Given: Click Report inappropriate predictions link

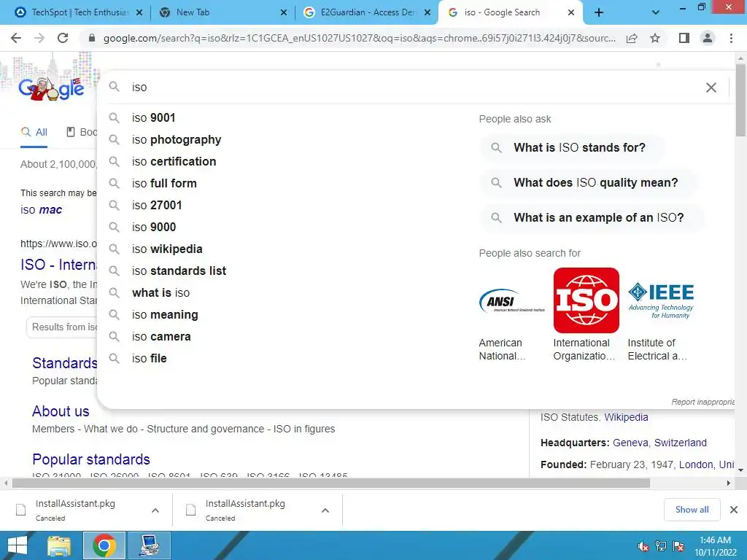Looking at the screenshot, I should click(x=703, y=402).
